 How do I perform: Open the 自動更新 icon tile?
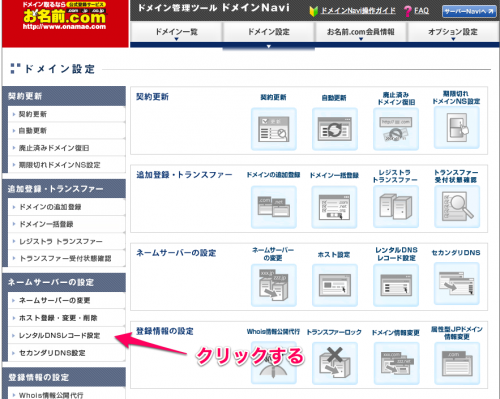[x=335, y=129]
